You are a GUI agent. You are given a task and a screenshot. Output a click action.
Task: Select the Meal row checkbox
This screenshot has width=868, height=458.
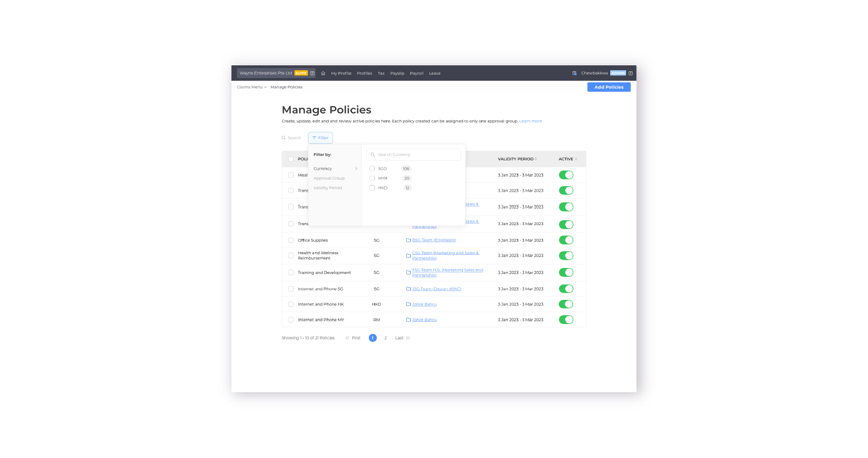click(x=291, y=175)
